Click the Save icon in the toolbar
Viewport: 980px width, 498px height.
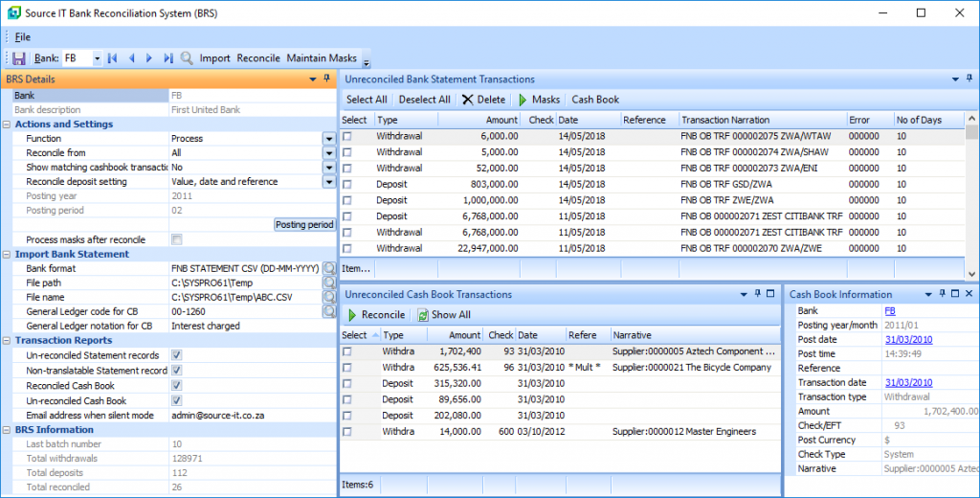point(19,58)
